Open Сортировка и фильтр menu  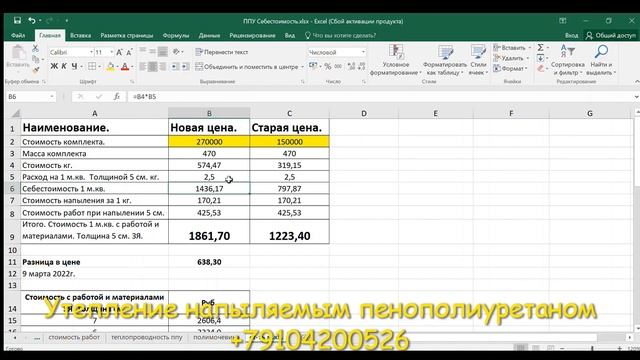pos(567,60)
